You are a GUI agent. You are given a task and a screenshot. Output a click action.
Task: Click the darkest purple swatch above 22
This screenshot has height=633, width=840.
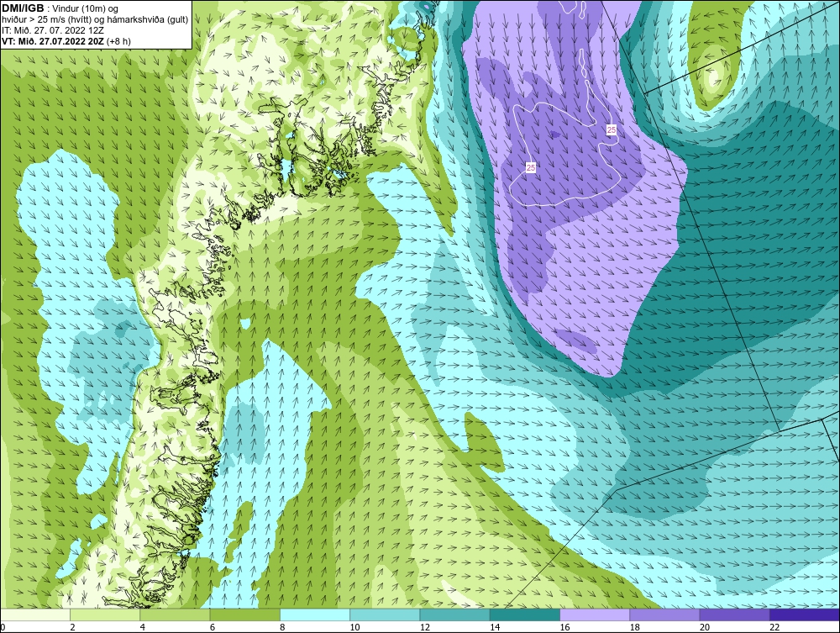pyautogui.click(x=805, y=615)
